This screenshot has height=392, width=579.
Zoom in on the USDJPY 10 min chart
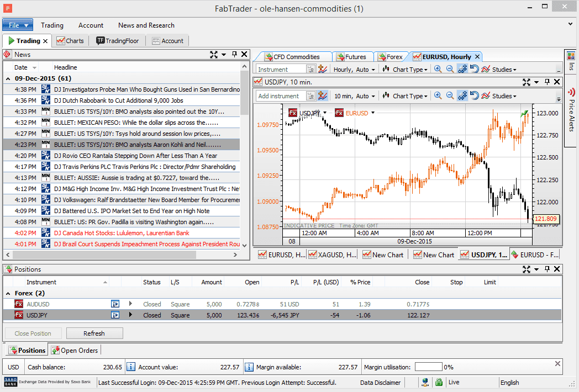coord(438,96)
